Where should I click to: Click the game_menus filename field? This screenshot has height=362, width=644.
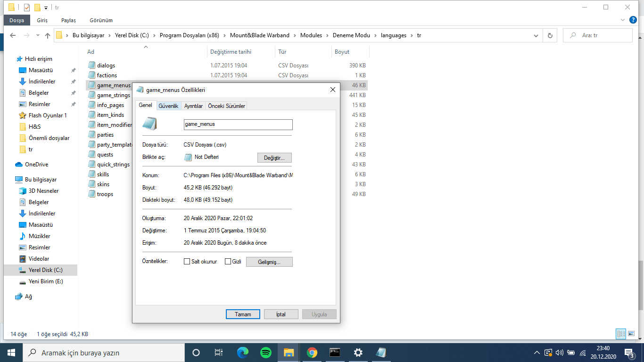tap(238, 124)
